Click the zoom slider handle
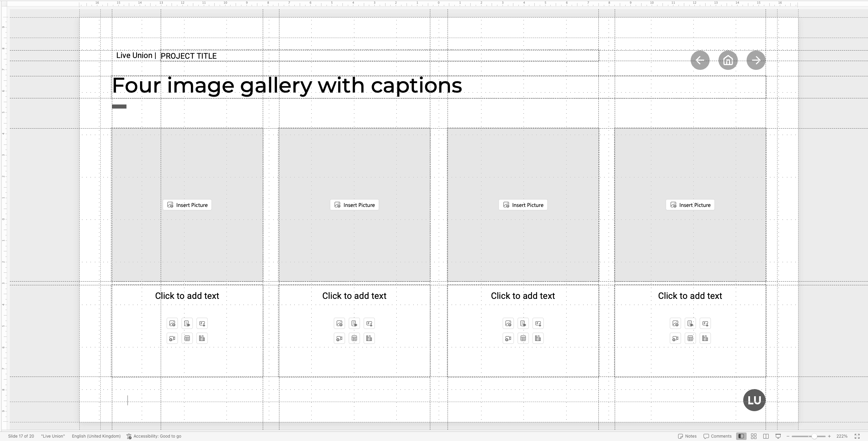 (x=814, y=436)
